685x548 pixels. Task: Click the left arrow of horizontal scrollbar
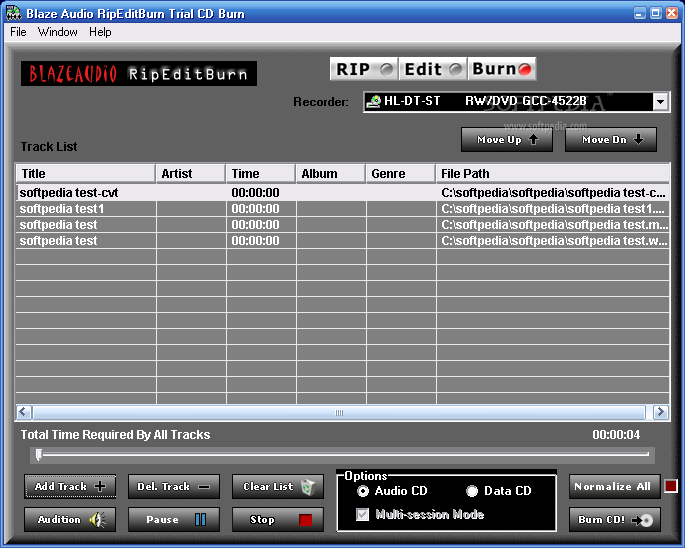(24, 412)
